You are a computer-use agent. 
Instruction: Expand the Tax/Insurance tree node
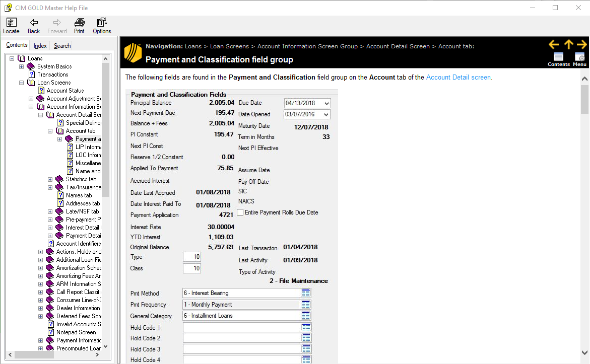coord(50,187)
